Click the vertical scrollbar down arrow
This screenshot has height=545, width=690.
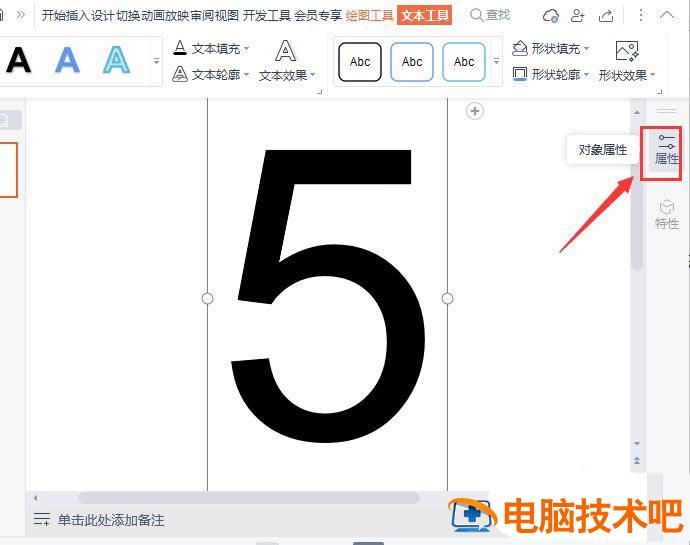click(637, 443)
